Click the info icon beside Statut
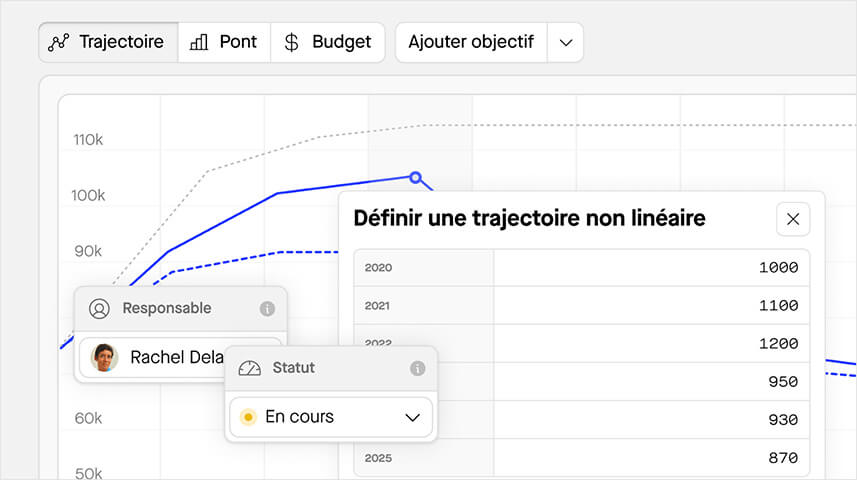The width and height of the screenshot is (857, 480). tap(418, 369)
